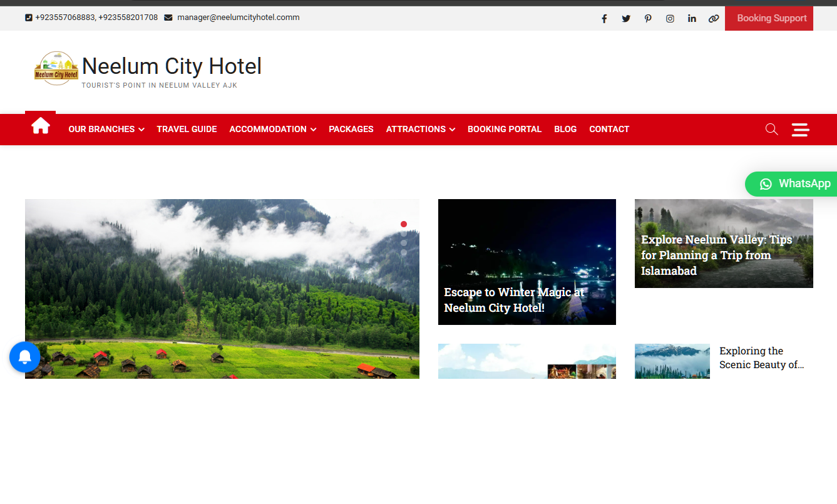Open the LinkedIn social icon
The image size is (837, 504).
click(x=692, y=19)
